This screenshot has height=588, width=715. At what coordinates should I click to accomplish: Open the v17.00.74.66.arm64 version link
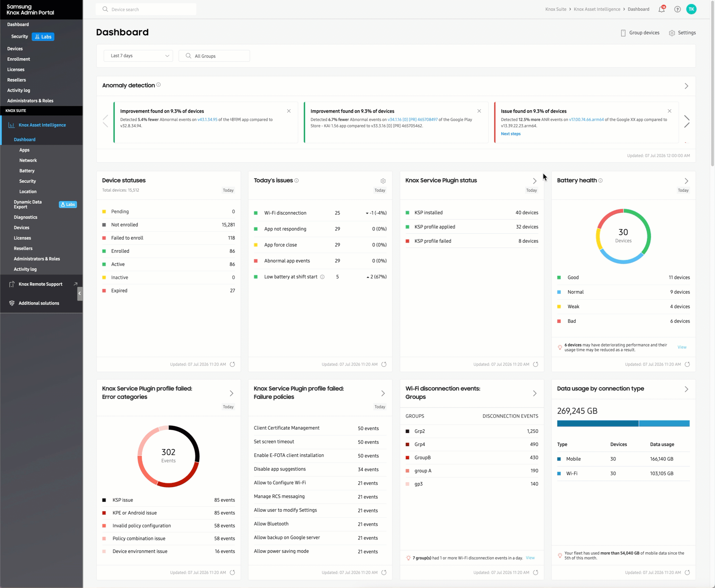click(586, 120)
